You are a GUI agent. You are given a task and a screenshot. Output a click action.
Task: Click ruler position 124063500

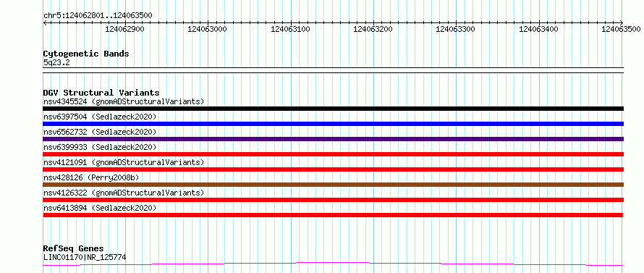point(621,29)
